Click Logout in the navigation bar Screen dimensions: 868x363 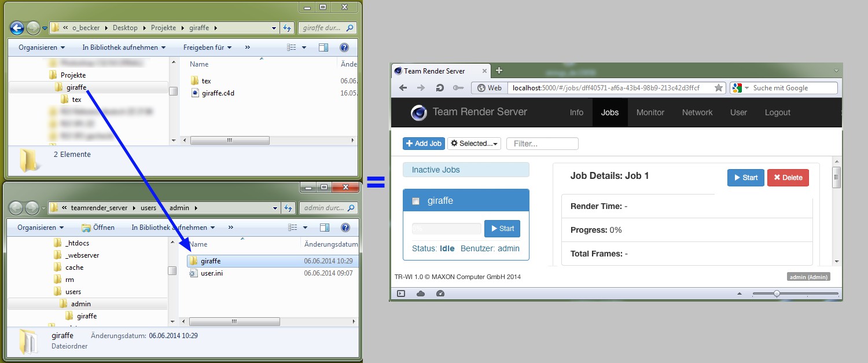point(778,112)
